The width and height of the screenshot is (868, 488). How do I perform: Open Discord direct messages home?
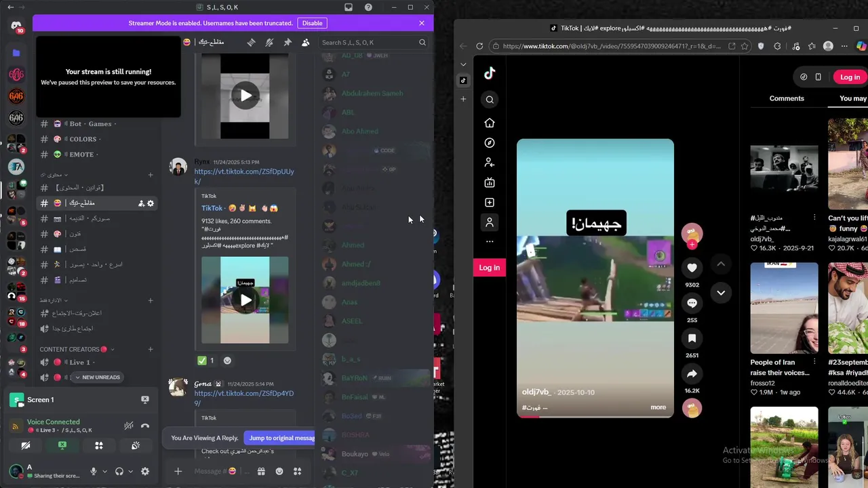coord(16,26)
